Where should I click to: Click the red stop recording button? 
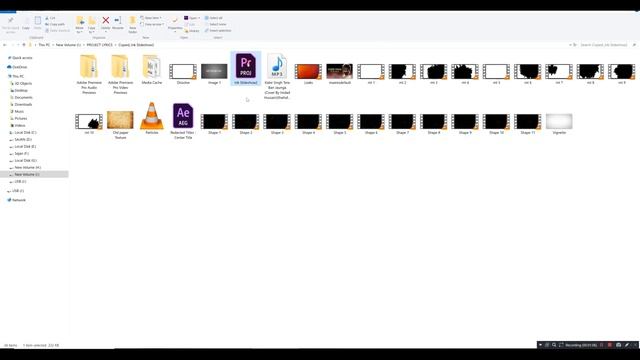610,345
